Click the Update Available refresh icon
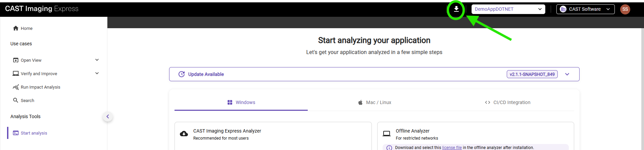Viewport: 644px width, 150px height. coord(182,74)
